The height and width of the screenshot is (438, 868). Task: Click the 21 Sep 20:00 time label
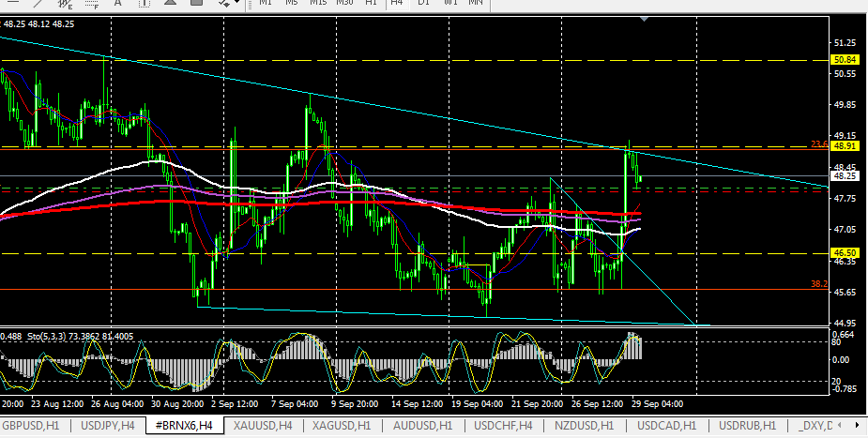click(x=537, y=403)
